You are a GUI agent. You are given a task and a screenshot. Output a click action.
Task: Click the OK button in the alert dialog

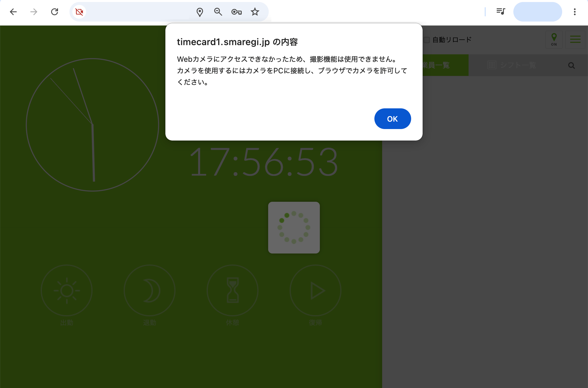point(392,119)
